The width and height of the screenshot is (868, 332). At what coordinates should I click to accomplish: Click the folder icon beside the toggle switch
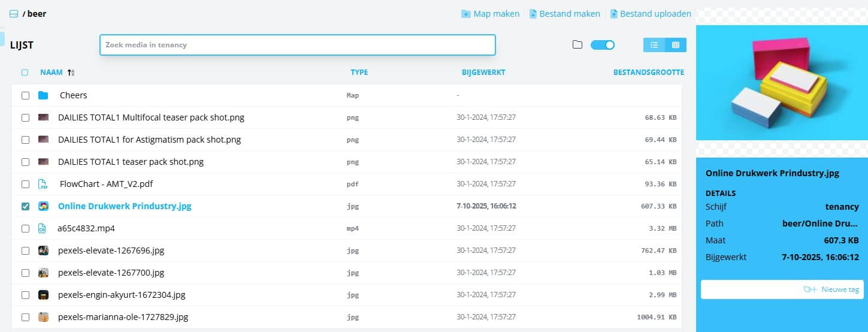(577, 45)
